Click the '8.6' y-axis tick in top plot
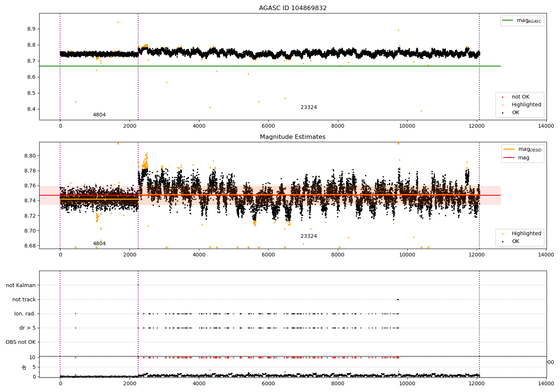 (x=31, y=77)
